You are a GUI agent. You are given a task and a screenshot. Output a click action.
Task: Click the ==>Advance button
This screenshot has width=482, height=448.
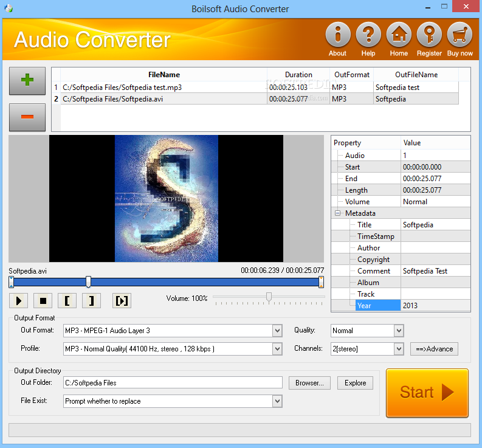coord(434,349)
